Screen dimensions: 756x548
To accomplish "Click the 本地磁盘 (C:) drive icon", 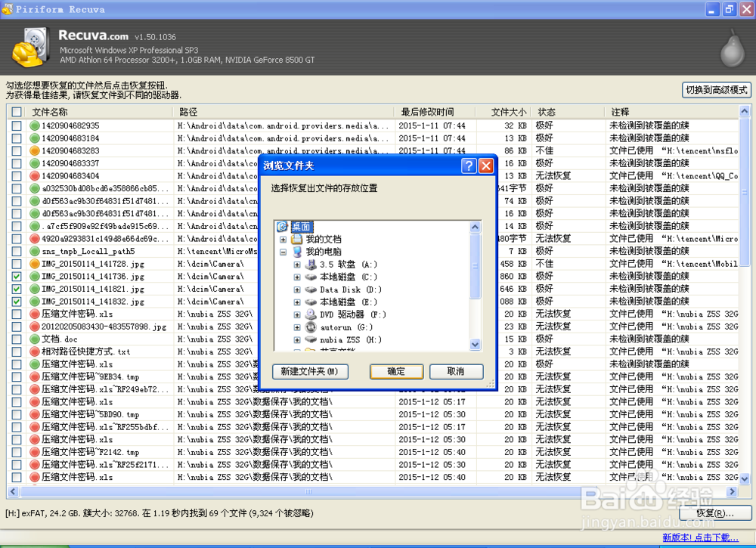I will 311,277.
